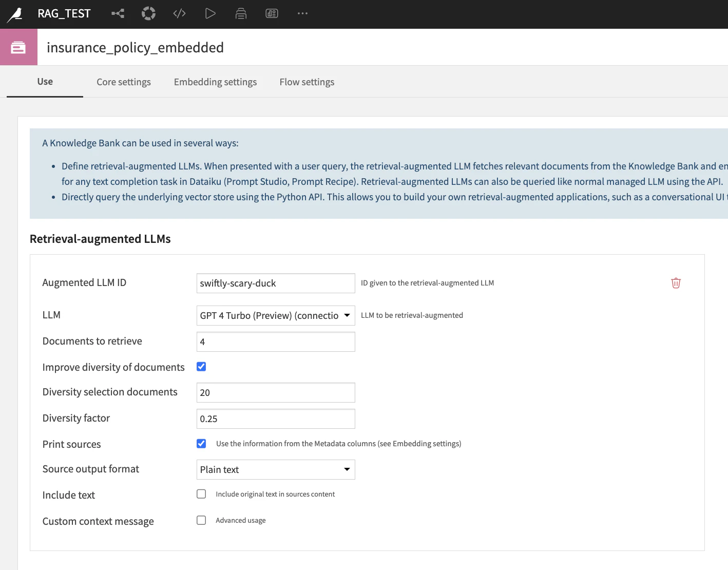Delete the augmented LLM with trash icon
This screenshot has width=728, height=570.
(676, 283)
